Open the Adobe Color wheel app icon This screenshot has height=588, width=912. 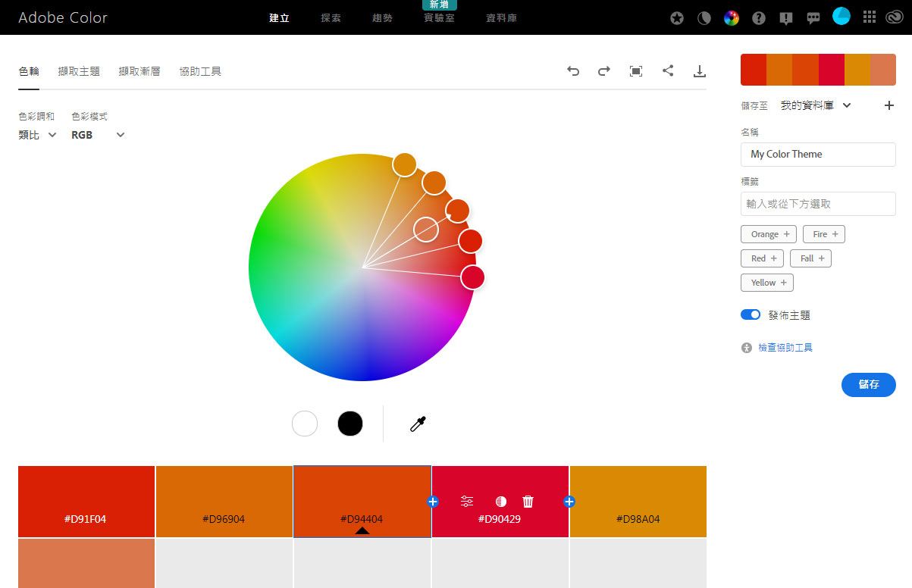pos(731,17)
